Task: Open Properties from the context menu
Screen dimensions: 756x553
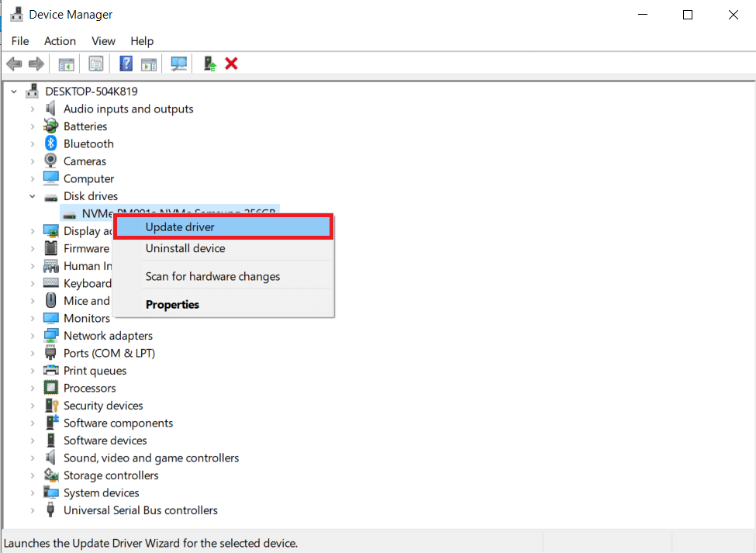Action: (x=224, y=304)
